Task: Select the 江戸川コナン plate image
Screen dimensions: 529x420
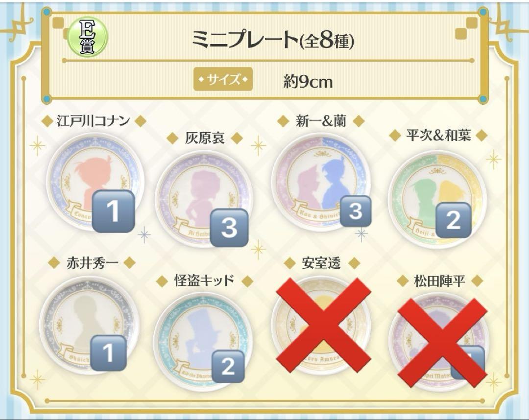Action: (x=95, y=184)
